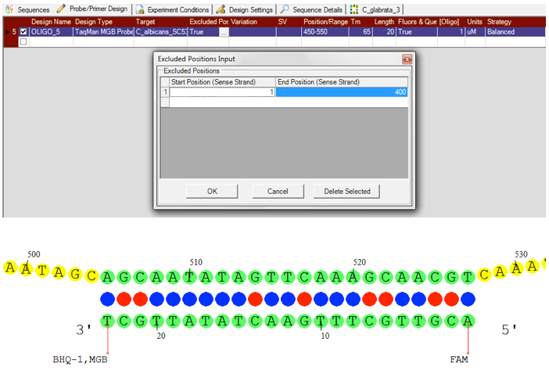Click the TaqMan MGB Probe design type cell
Viewport: 549px width, 392px height.
pos(103,32)
